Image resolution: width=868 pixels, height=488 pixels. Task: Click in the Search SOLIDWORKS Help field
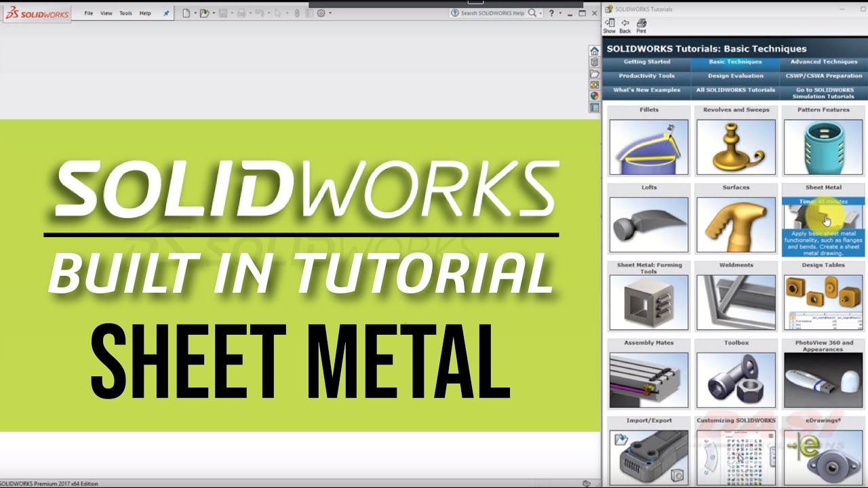[493, 13]
